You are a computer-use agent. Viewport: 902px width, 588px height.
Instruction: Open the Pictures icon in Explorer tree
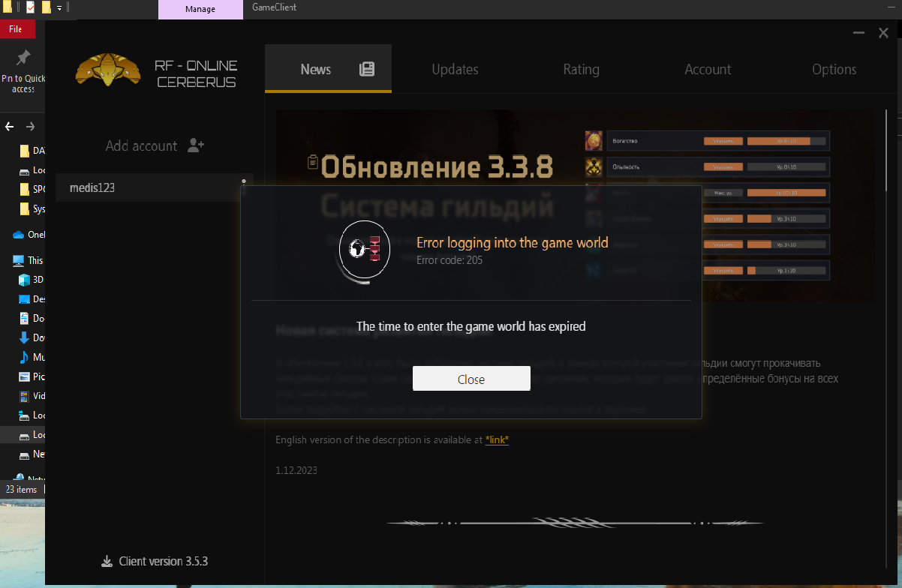point(24,376)
